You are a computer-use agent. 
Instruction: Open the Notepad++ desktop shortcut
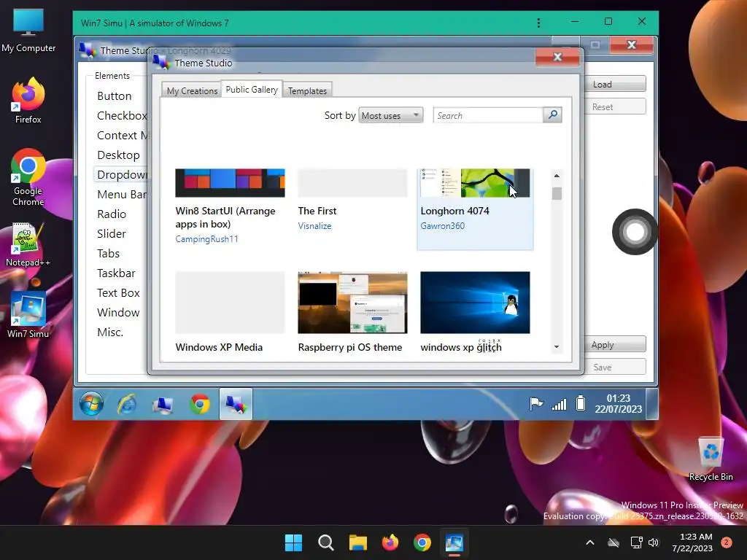point(28,244)
